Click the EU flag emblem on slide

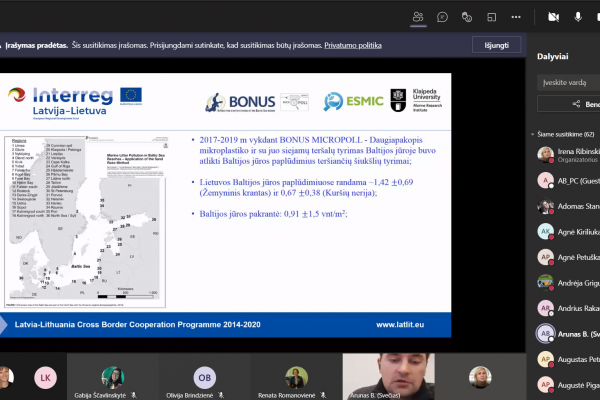131,96
